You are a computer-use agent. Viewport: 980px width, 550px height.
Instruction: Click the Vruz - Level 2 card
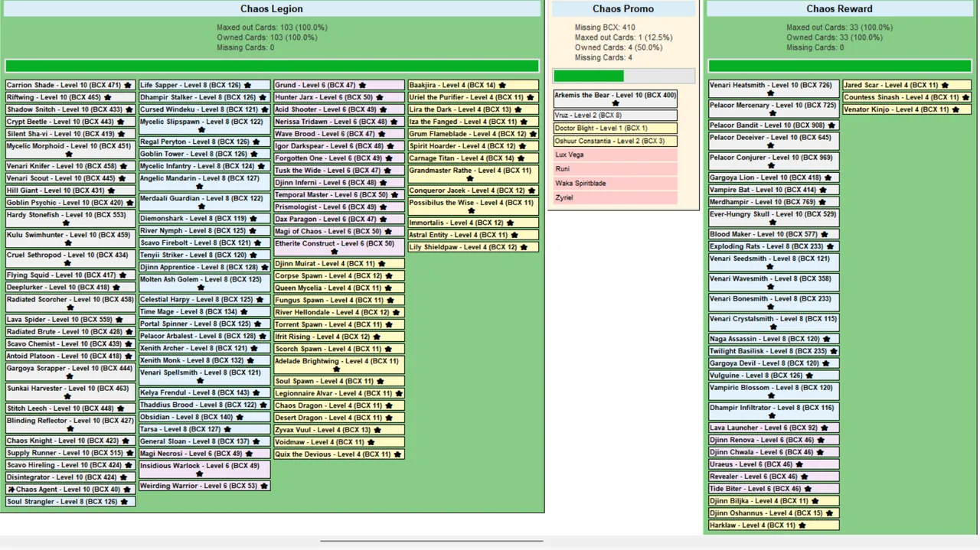pyautogui.click(x=616, y=116)
